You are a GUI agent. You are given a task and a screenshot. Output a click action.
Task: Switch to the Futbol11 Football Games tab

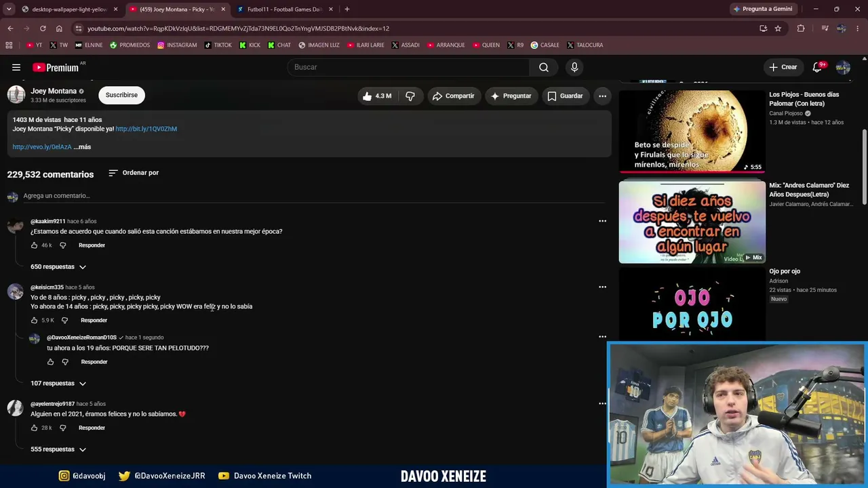tap(284, 9)
